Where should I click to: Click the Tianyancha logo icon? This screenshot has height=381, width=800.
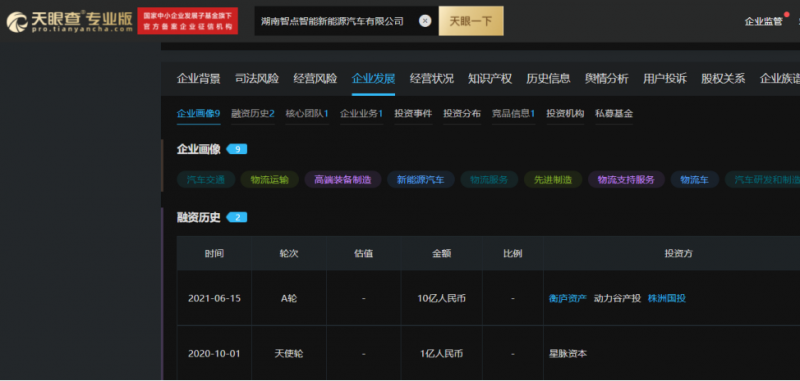(x=17, y=22)
